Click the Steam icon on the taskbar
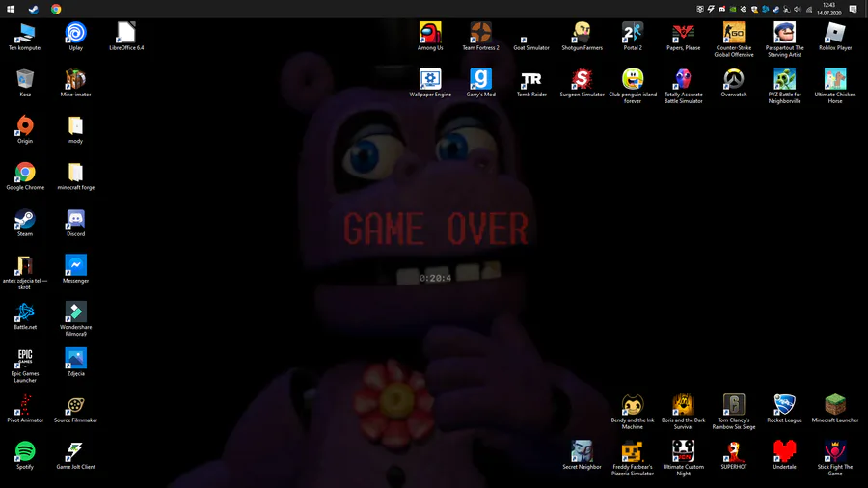The image size is (868, 488). point(33,9)
